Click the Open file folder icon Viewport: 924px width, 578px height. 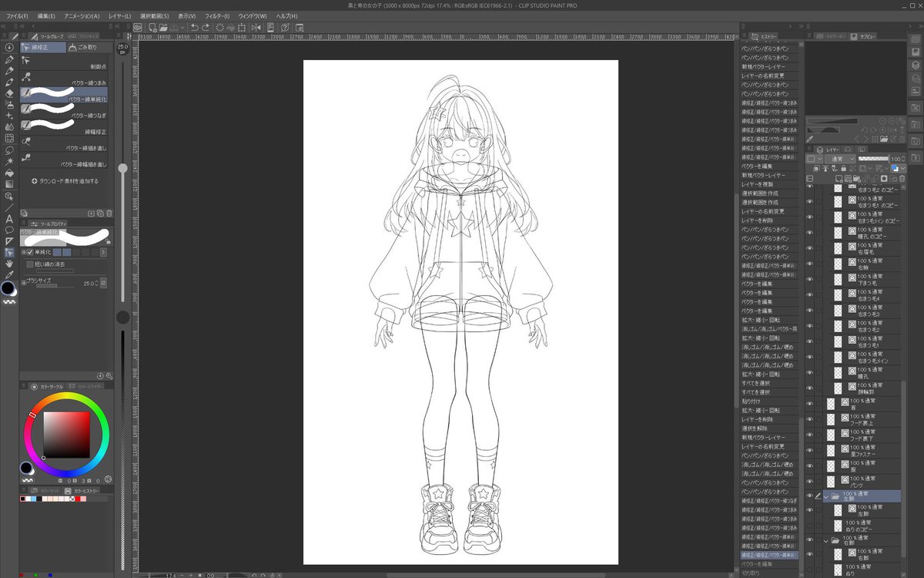163,27
